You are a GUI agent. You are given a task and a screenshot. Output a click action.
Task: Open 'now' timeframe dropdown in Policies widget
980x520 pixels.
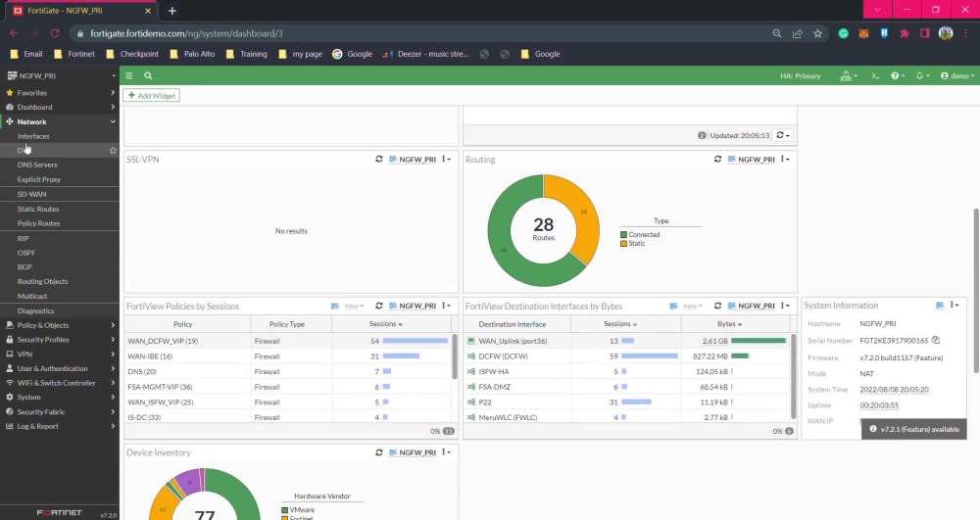click(x=354, y=306)
